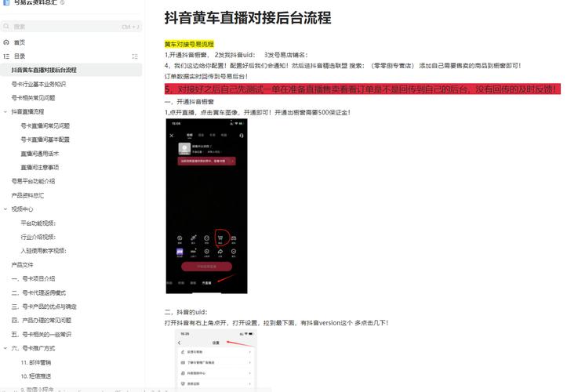Viewport: 578px width, 392px height.
Task: Open 10. 短信推送 entry
Action: pos(36,376)
